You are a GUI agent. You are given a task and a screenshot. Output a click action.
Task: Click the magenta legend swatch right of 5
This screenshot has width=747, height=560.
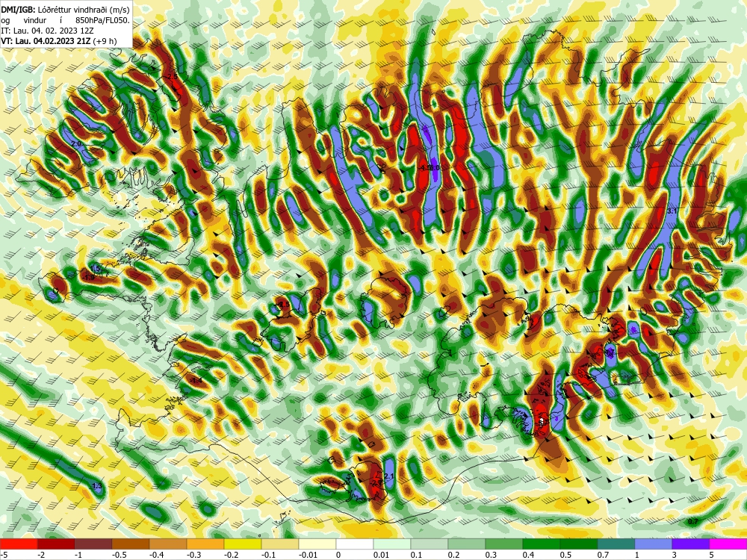(x=728, y=544)
